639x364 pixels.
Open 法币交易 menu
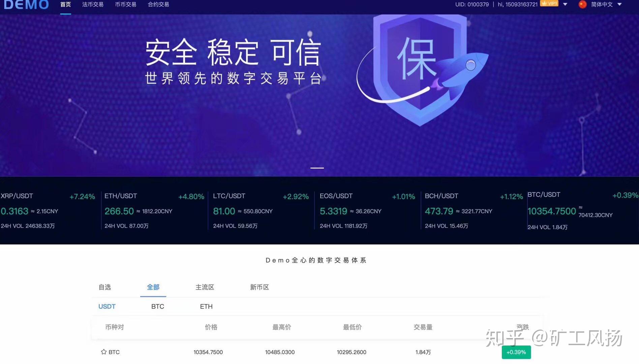pos(93,4)
